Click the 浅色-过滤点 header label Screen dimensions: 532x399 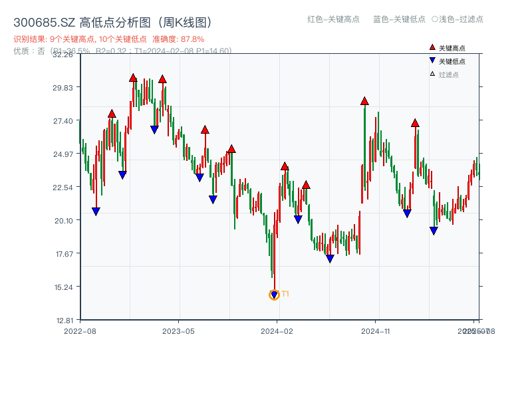click(458, 19)
